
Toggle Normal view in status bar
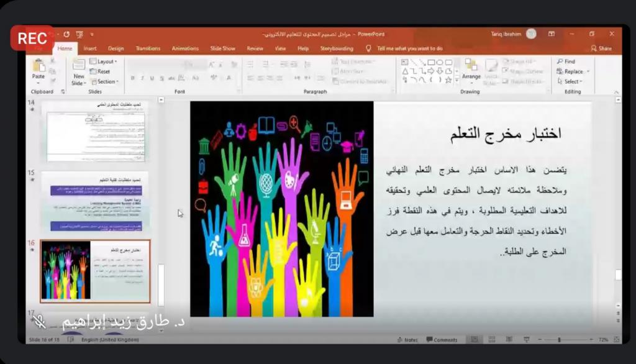coord(475,340)
